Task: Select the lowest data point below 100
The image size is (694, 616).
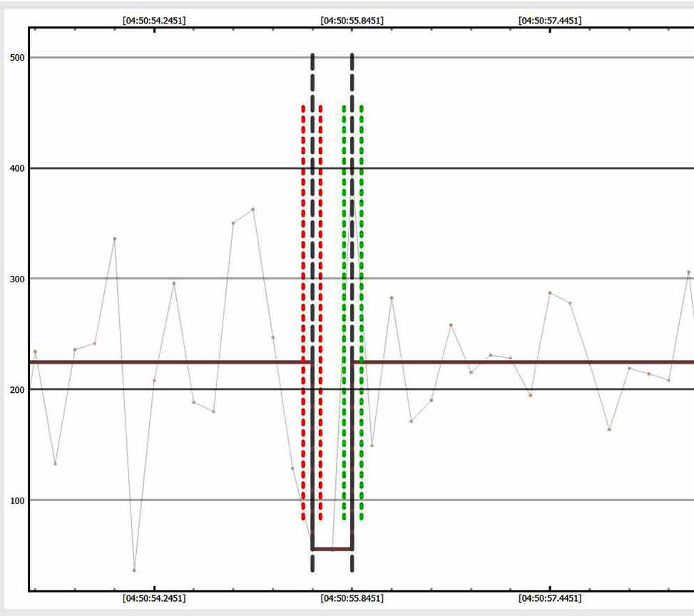Action: click(x=134, y=570)
